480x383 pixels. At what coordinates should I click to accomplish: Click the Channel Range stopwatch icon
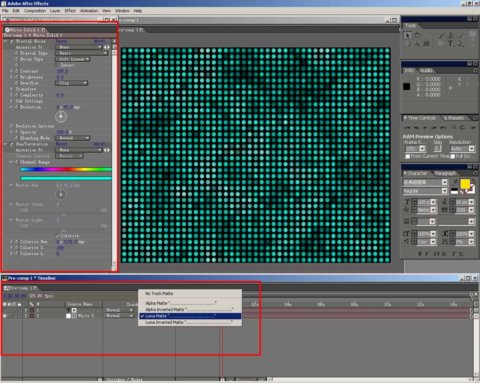(x=16, y=162)
